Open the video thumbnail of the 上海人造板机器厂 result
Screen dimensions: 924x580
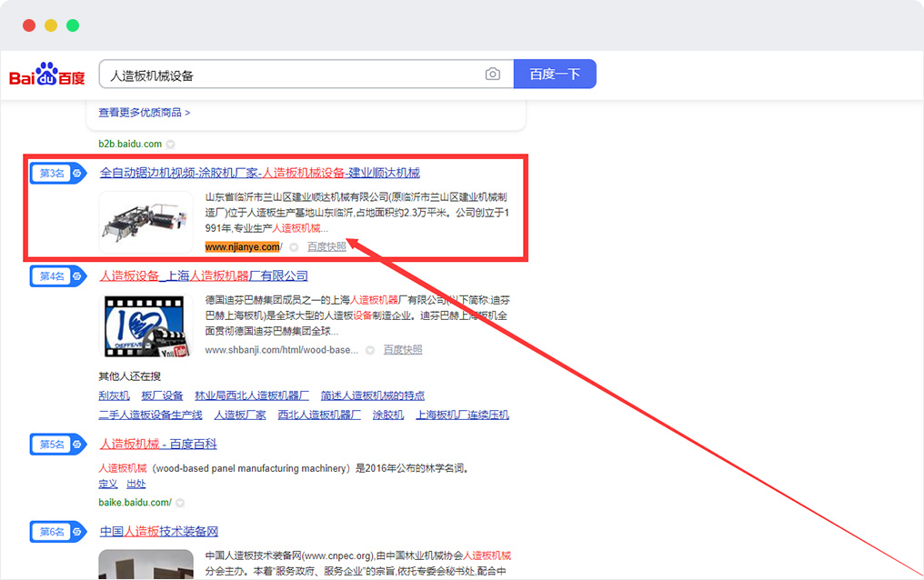pos(146,325)
